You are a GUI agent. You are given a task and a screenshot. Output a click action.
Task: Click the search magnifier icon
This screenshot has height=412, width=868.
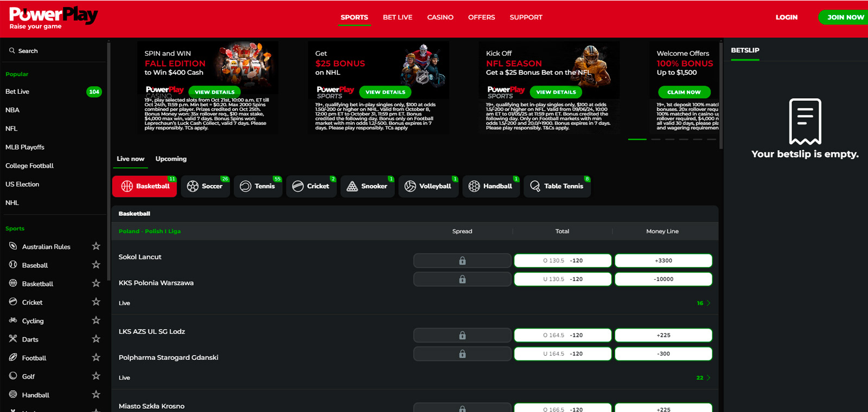pos(12,50)
